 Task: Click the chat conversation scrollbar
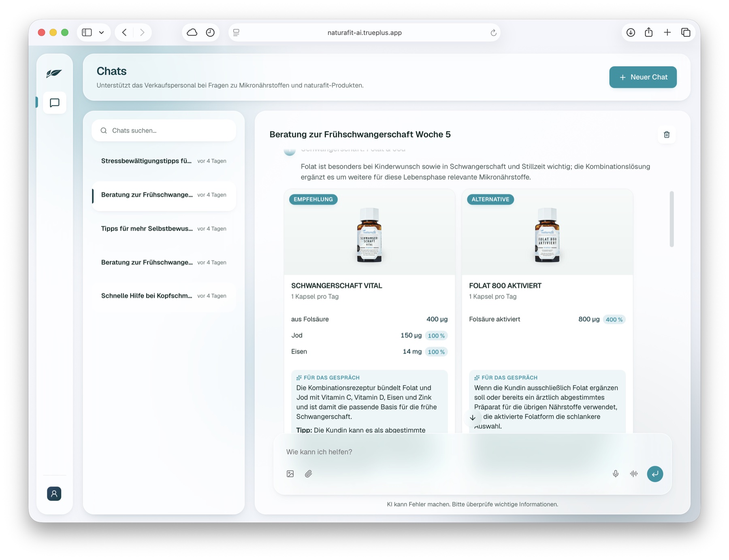coord(671,219)
